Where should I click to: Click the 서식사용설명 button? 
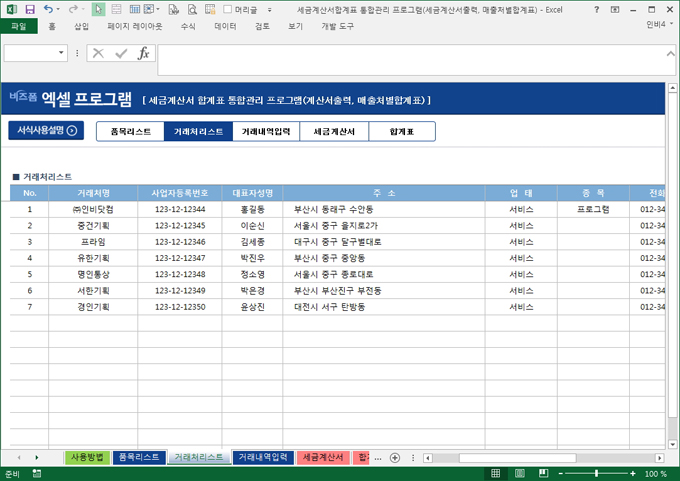click(46, 130)
